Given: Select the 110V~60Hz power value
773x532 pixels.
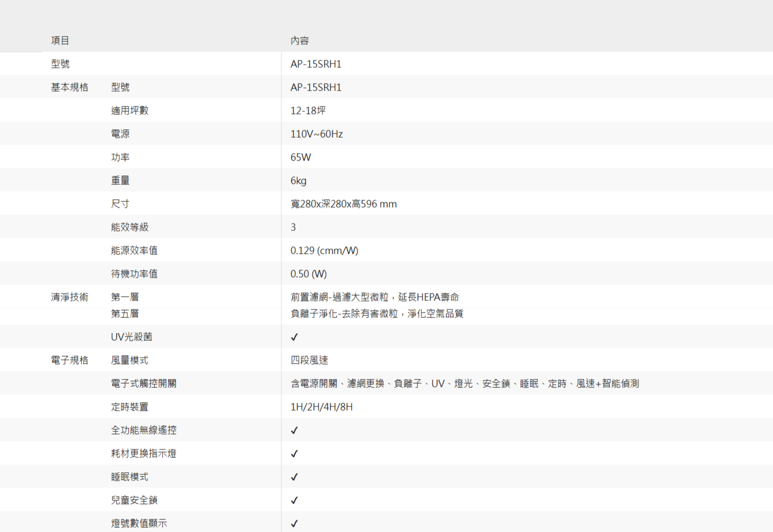Looking at the screenshot, I should tap(317, 134).
